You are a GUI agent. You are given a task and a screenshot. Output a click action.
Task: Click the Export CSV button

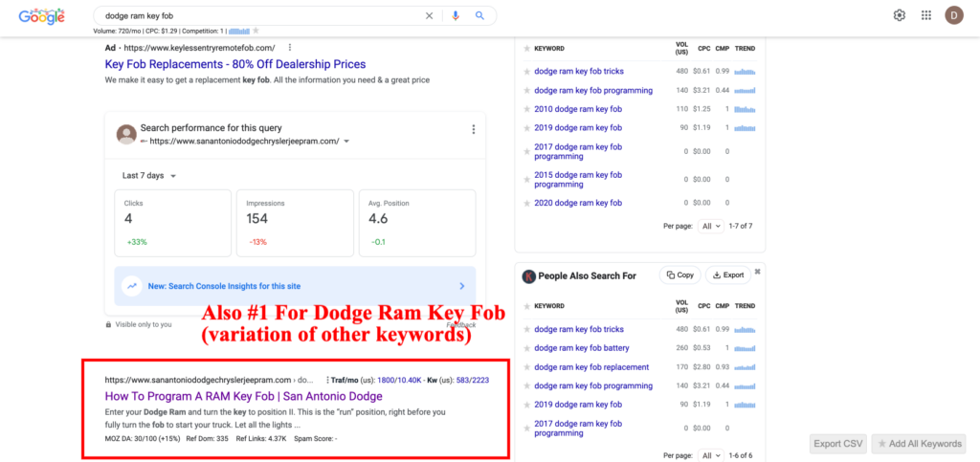[838, 444]
